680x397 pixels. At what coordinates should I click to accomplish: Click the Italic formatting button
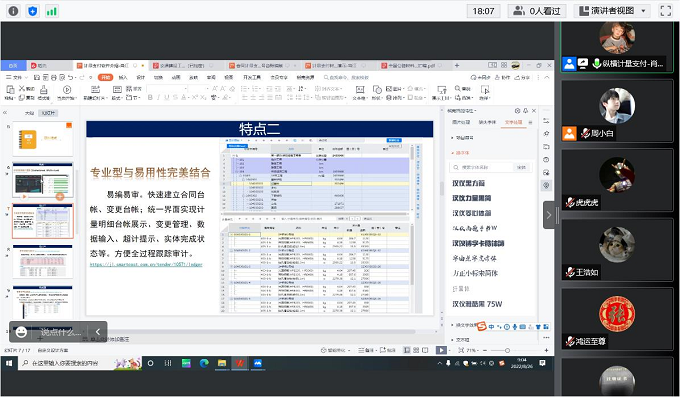coord(158,98)
